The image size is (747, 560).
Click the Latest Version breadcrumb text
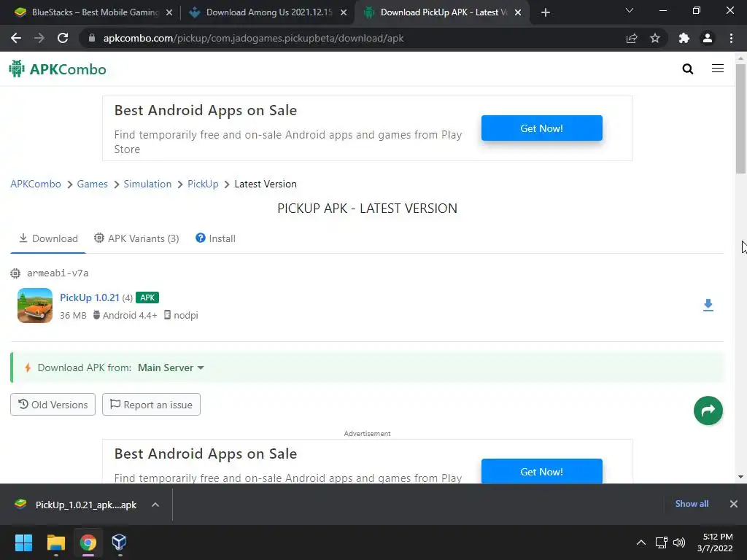pyautogui.click(x=266, y=184)
